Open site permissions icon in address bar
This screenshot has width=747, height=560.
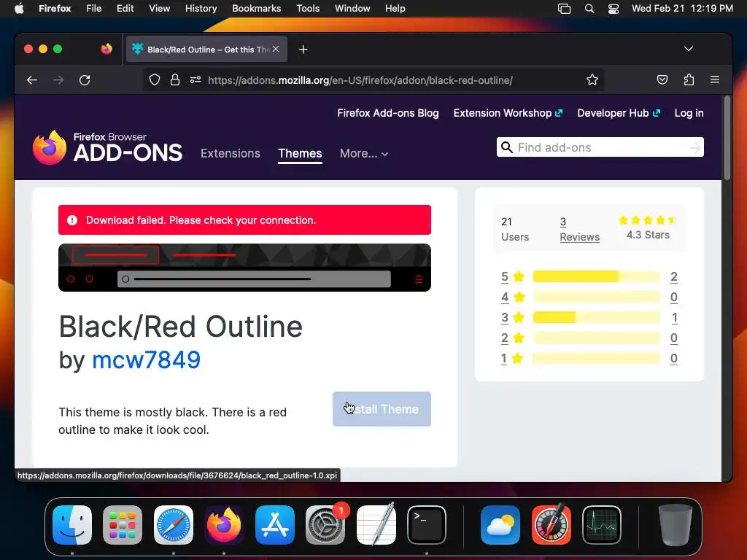click(196, 80)
